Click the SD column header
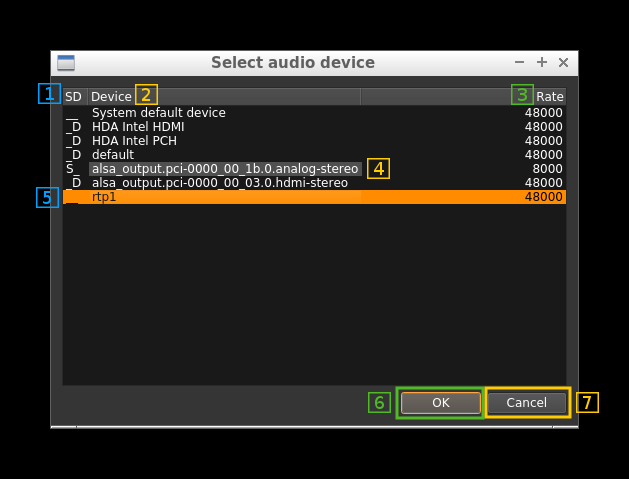Image resolution: width=629 pixels, height=479 pixels. pos(74,97)
